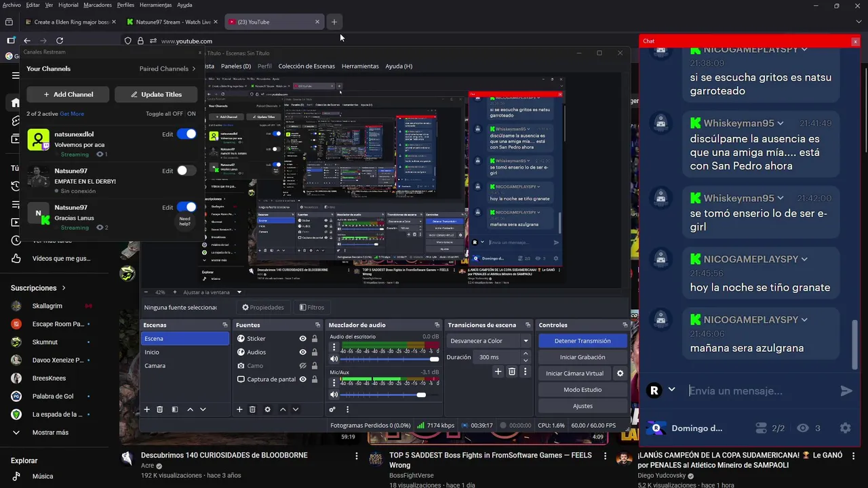Screen dimensions: 868x488
Task: Remove scene transition with trash icon
Action: coord(512,371)
